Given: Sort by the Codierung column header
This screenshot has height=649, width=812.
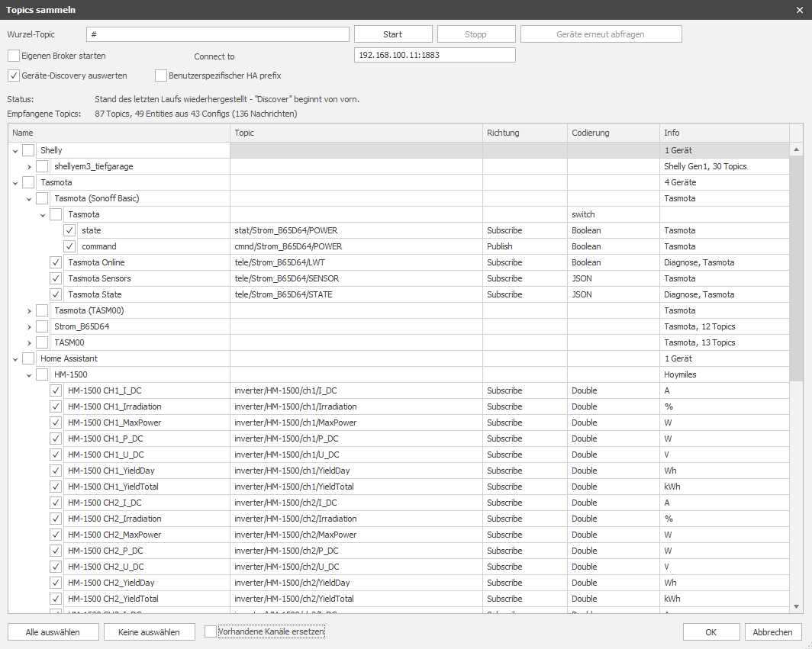Looking at the screenshot, I should pyautogui.click(x=614, y=133).
